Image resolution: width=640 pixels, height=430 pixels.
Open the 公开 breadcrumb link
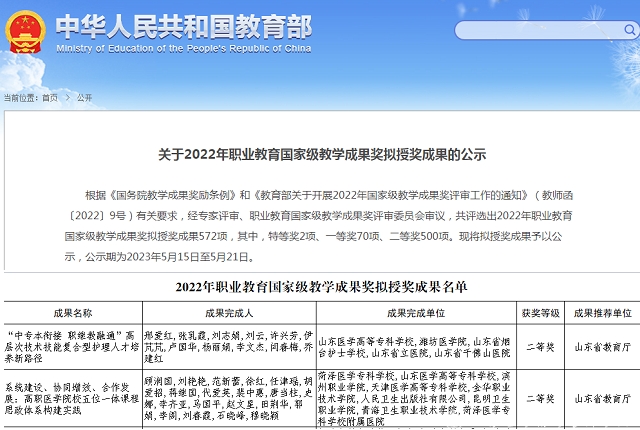point(84,98)
